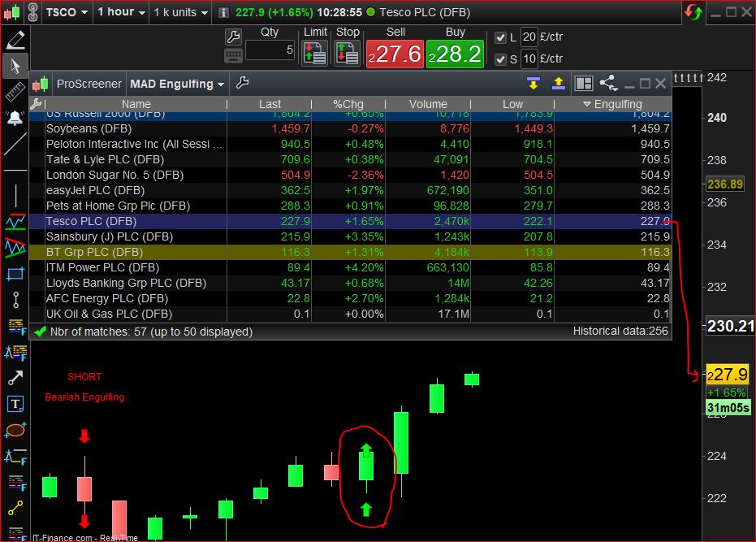Image resolution: width=756 pixels, height=542 pixels.
Task: Open the alert bell tool
Action: coord(15,118)
